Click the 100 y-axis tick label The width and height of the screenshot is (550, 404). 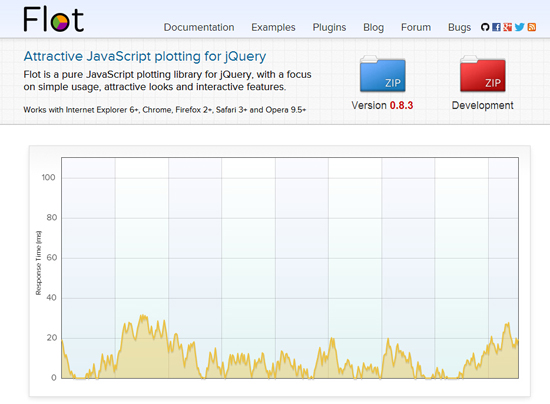pos(48,177)
